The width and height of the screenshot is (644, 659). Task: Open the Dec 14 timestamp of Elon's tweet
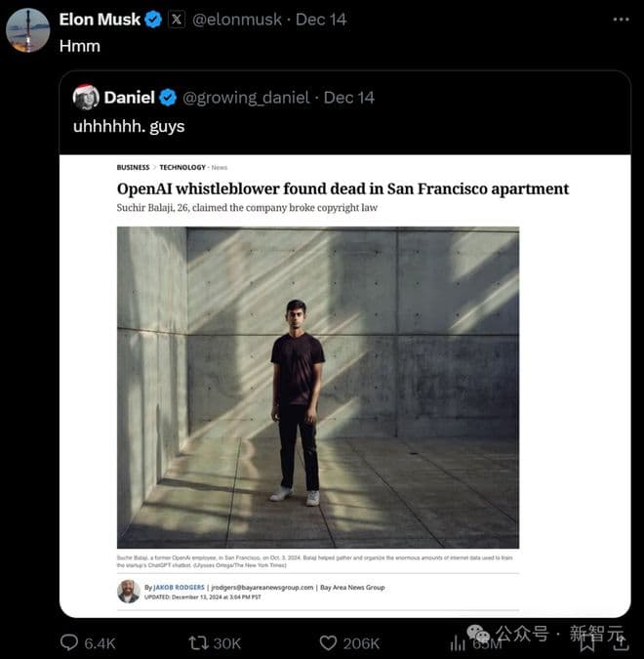coord(320,20)
